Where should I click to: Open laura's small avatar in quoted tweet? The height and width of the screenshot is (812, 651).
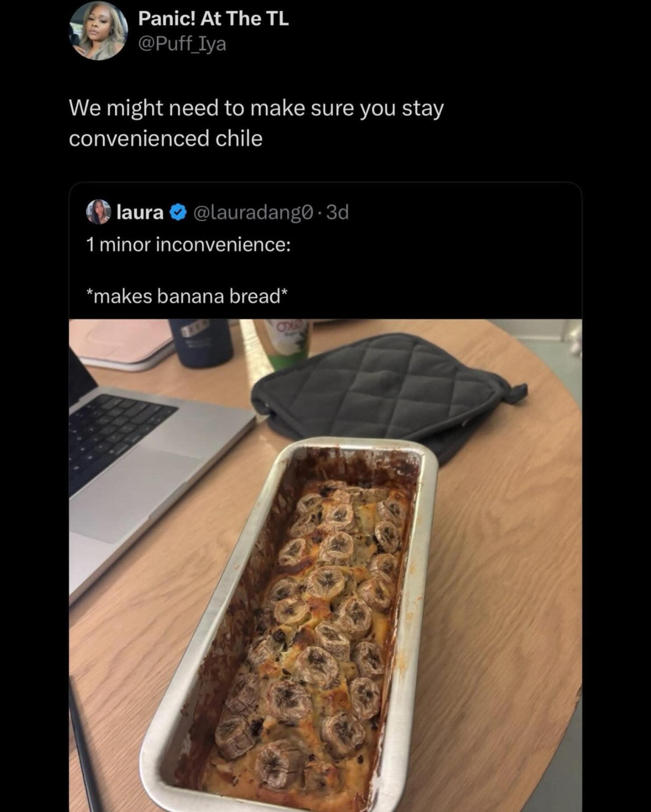(x=98, y=212)
